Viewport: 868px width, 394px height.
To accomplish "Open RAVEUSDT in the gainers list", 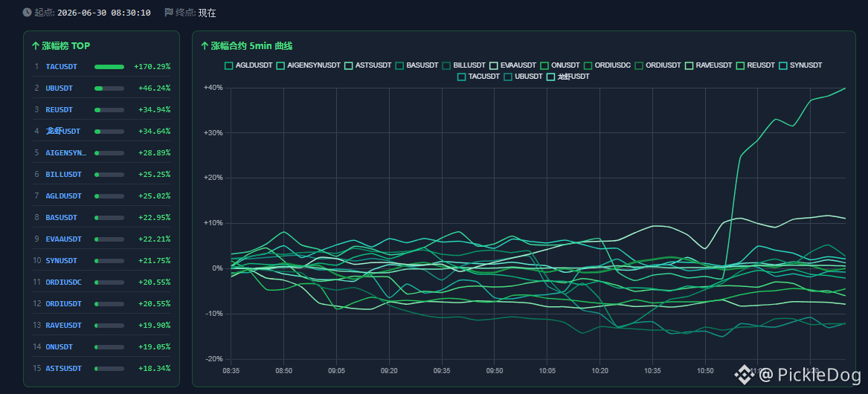I will tap(64, 326).
